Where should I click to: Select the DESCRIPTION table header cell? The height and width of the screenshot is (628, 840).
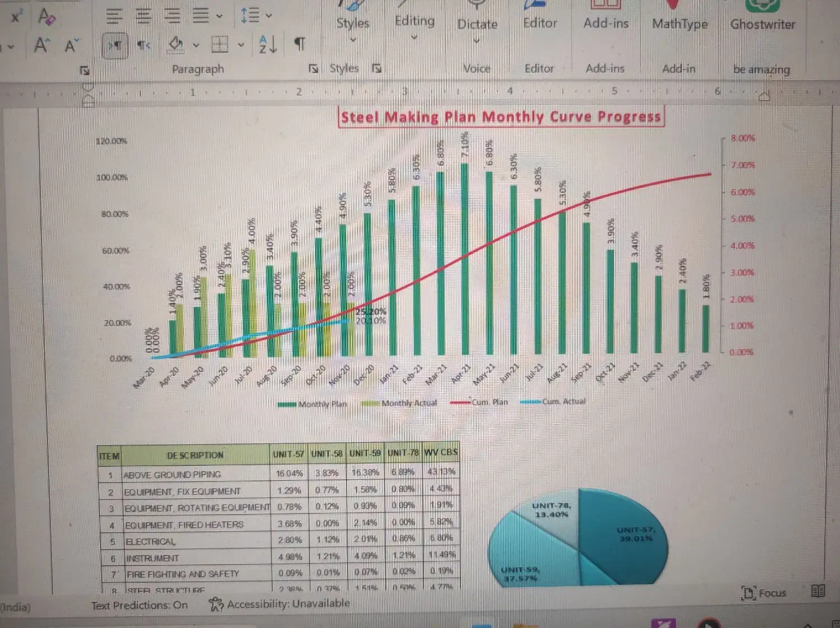pyautogui.click(x=195, y=456)
